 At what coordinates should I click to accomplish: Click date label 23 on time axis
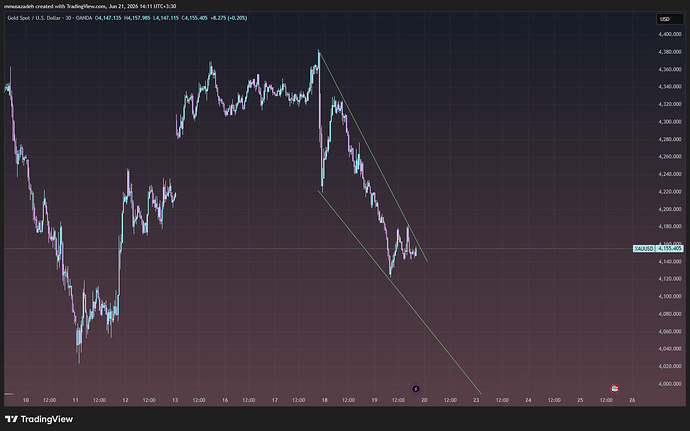[x=476, y=400]
